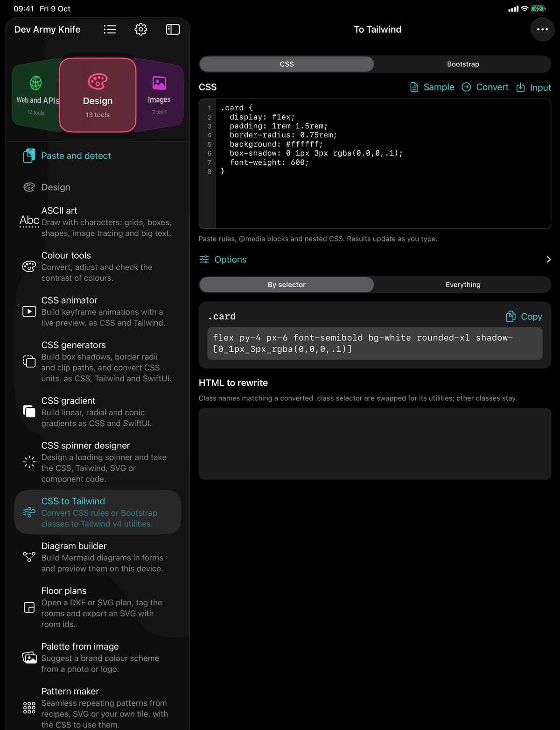Click the Input button text
560x730 pixels.
click(x=540, y=87)
